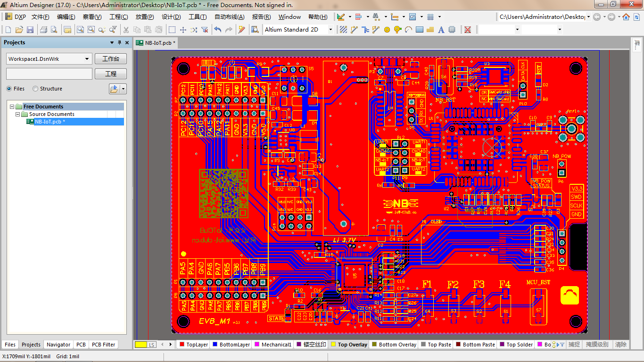Click the yellow LS layer color swatch

(x=141, y=345)
